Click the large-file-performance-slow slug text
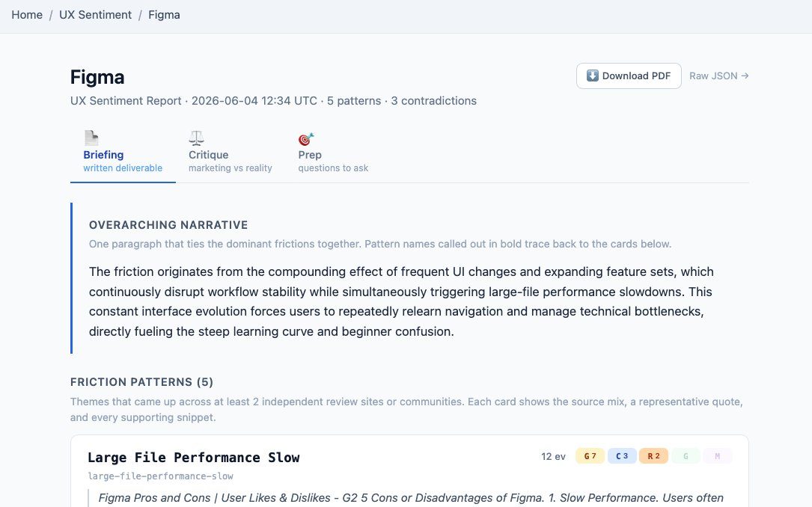Image resolution: width=812 pixels, height=507 pixels. click(161, 476)
